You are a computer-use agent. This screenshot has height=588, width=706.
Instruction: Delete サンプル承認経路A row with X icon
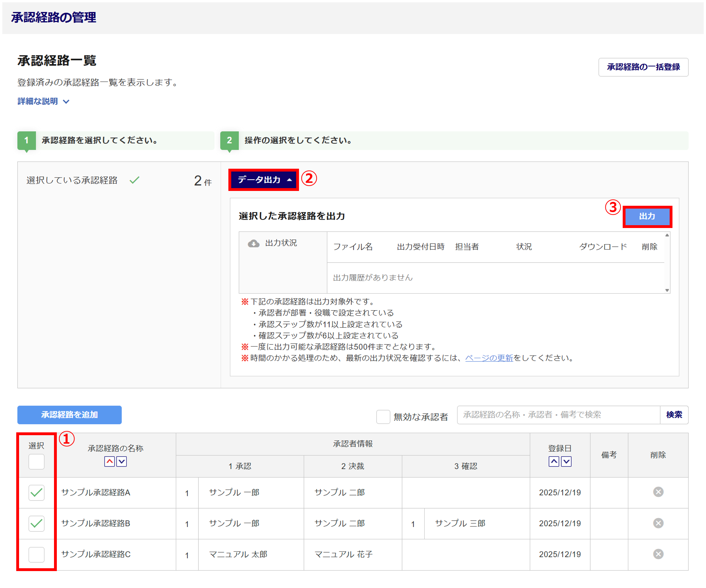tap(658, 492)
